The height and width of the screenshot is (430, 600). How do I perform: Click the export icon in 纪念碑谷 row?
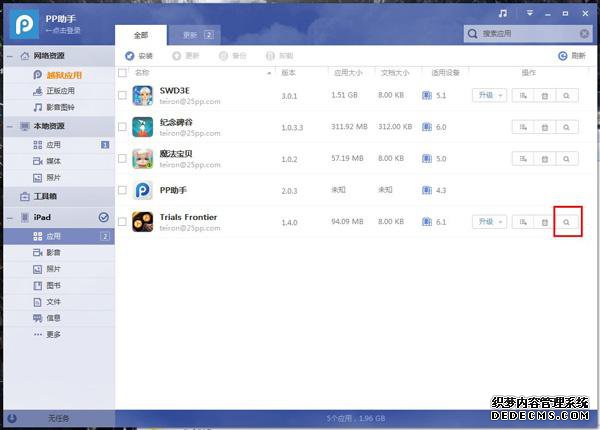(x=523, y=127)
